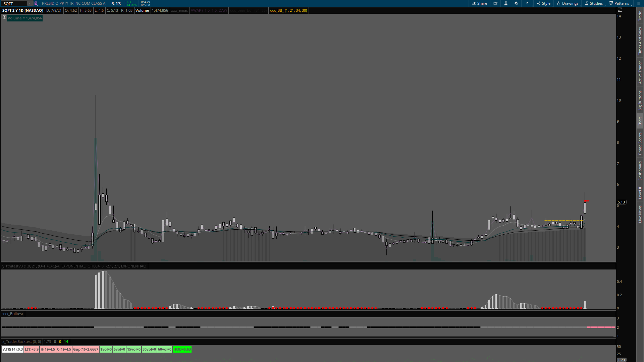Click the list menu icon top right
644x362 pixels.
pyautogui.click(x=639, y=3)
